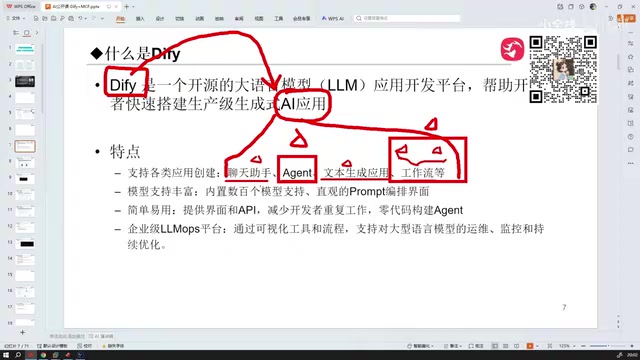Open the 插入 ribbon tab

click(x=140, y=19)
